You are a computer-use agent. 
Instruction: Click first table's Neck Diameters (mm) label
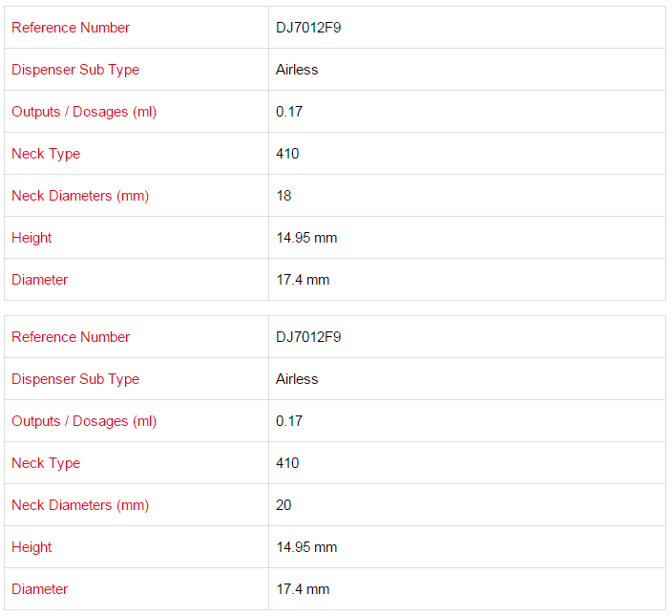click(80, 196)
